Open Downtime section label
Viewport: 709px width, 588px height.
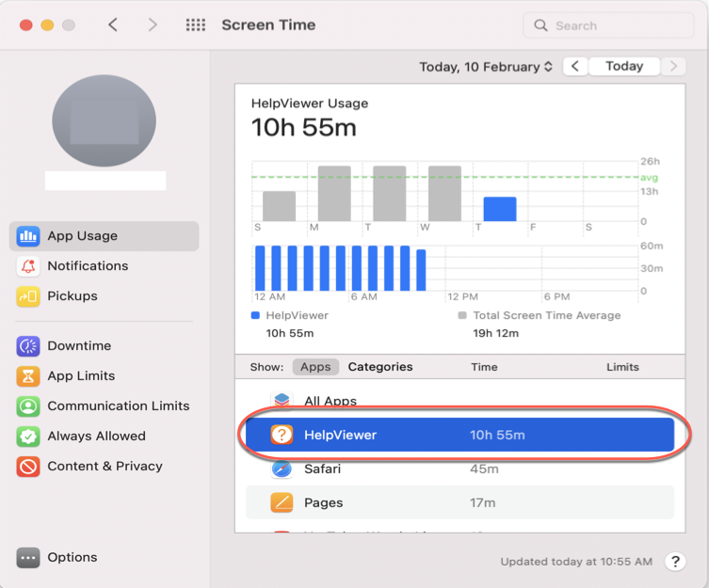pos(79,346)
